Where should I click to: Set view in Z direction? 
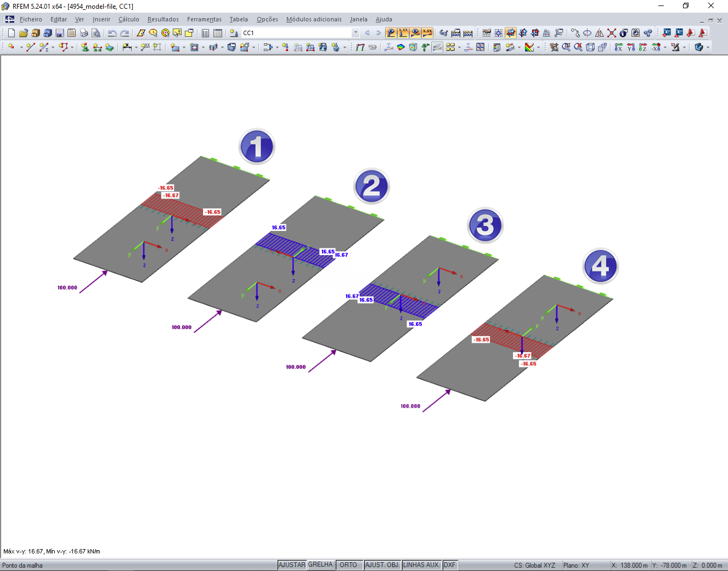coord(642,47)
